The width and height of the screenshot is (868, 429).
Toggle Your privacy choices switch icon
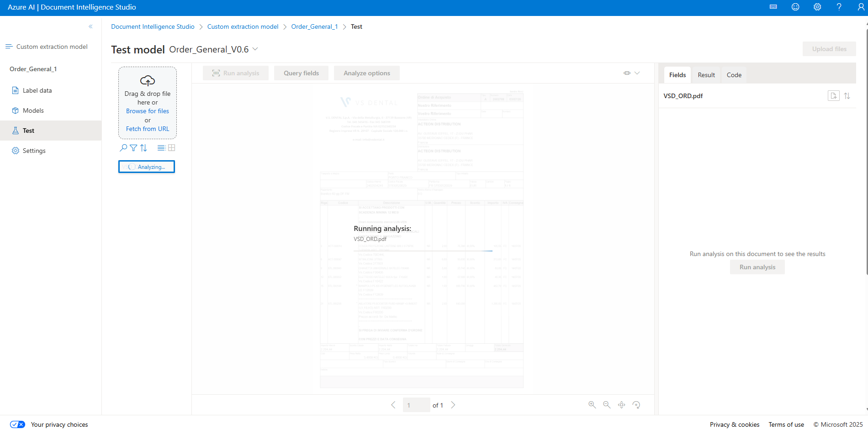coord(17,424)
